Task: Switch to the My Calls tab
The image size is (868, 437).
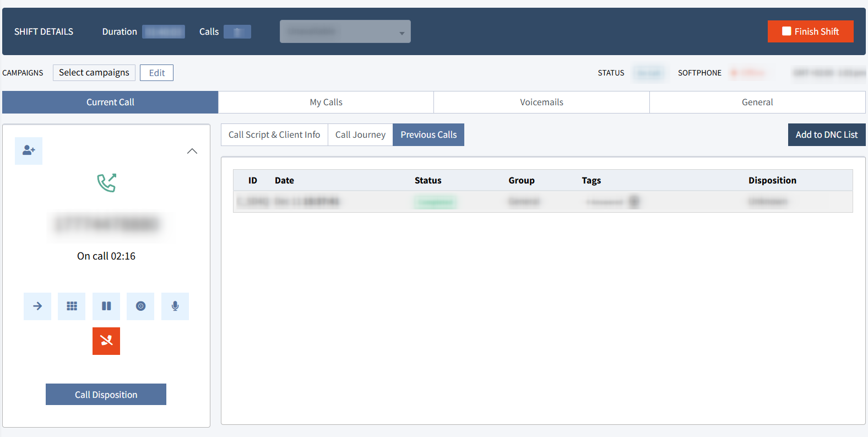Action: (326, 102)
